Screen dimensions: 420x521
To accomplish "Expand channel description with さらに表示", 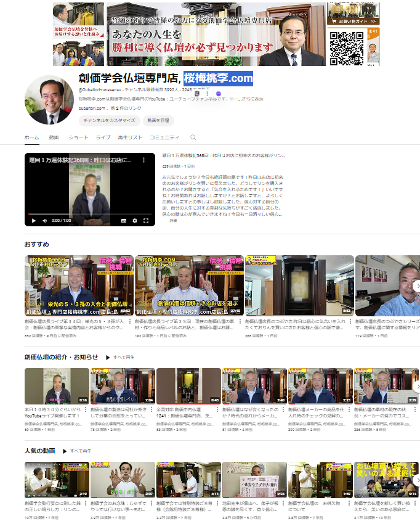I will click(x=252, y=99).
